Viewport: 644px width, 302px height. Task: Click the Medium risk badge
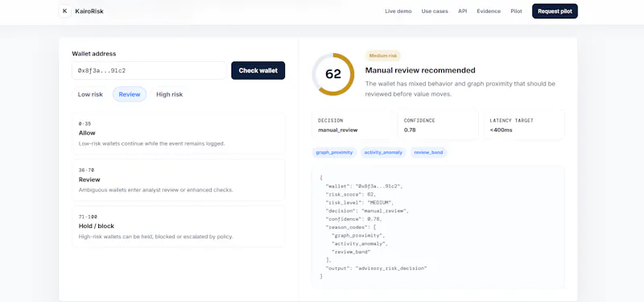383,56
